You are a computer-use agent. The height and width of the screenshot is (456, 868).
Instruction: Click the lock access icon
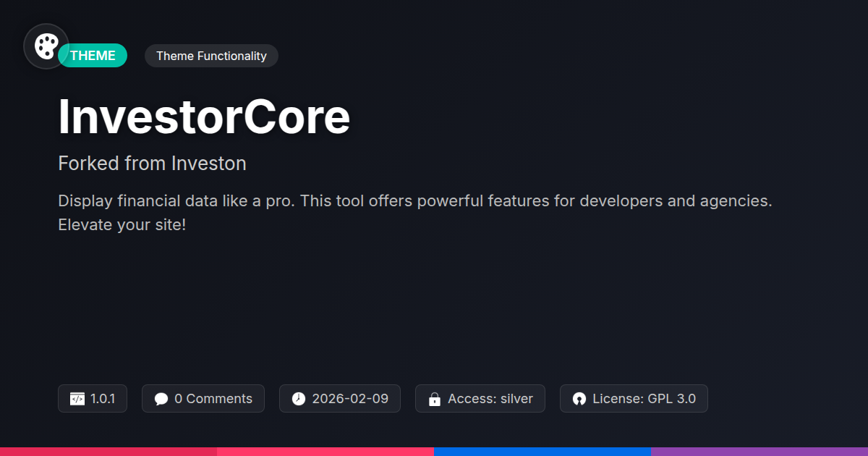(435, 399)
